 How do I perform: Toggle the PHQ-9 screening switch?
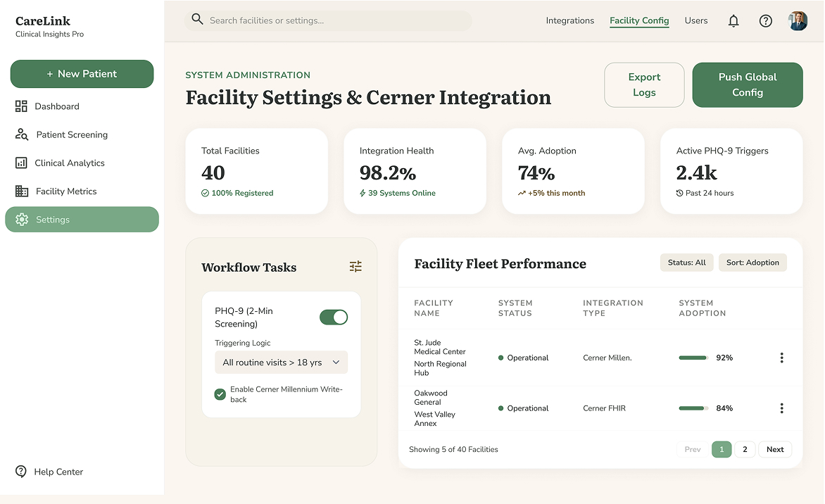tap(334, 317)
